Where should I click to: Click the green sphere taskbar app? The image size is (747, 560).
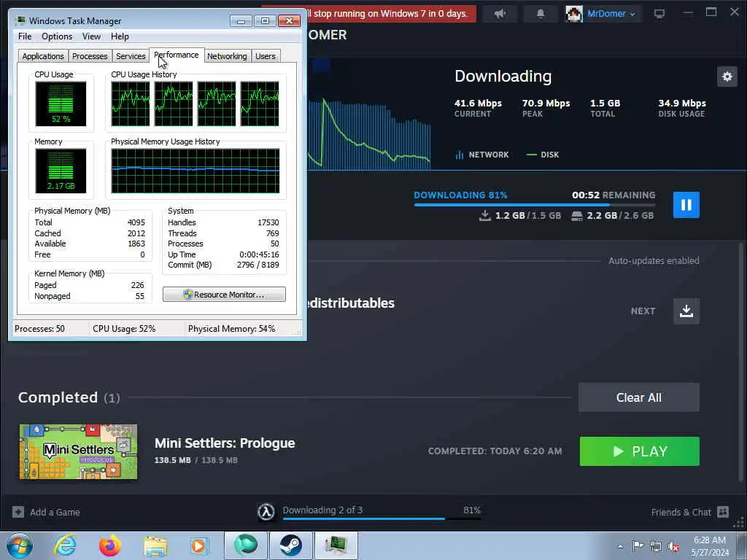[x=245, y=545]
